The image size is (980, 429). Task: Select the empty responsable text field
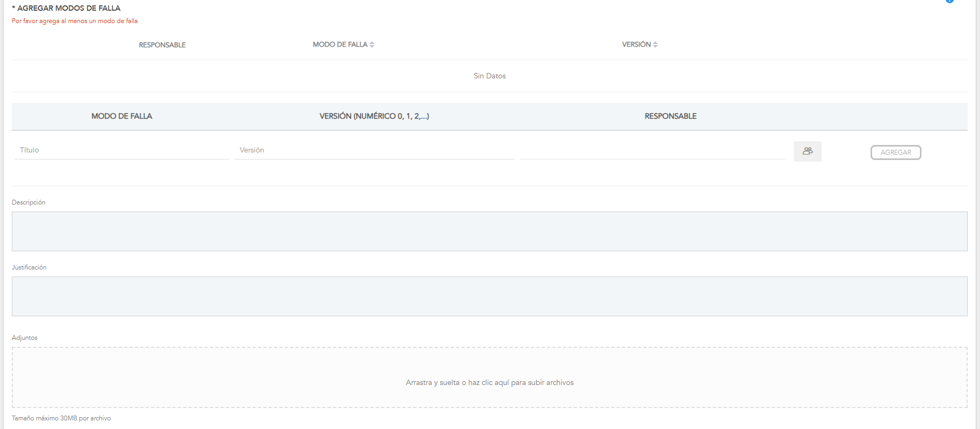(x=653, y=151)
